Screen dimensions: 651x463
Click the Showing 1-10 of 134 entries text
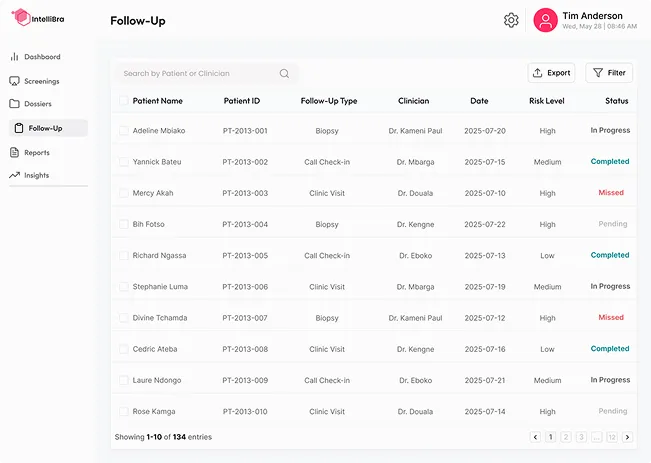[163, 437]
